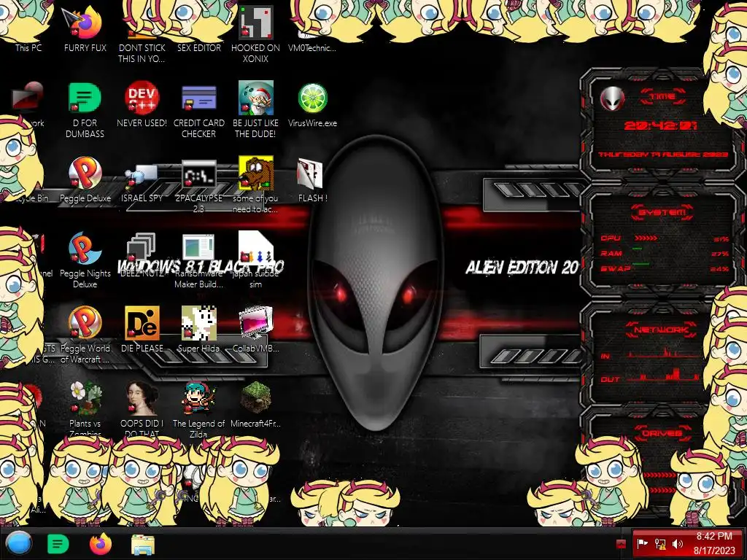Open the green document app in taskbar
The width and height of the screenshot is (747, 560).
click(x=58, y=544)
